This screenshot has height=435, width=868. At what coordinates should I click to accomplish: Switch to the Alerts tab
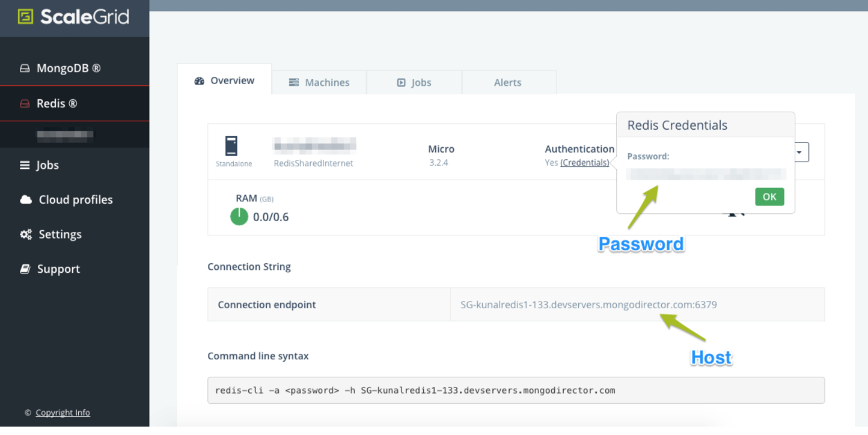(508, 82)
